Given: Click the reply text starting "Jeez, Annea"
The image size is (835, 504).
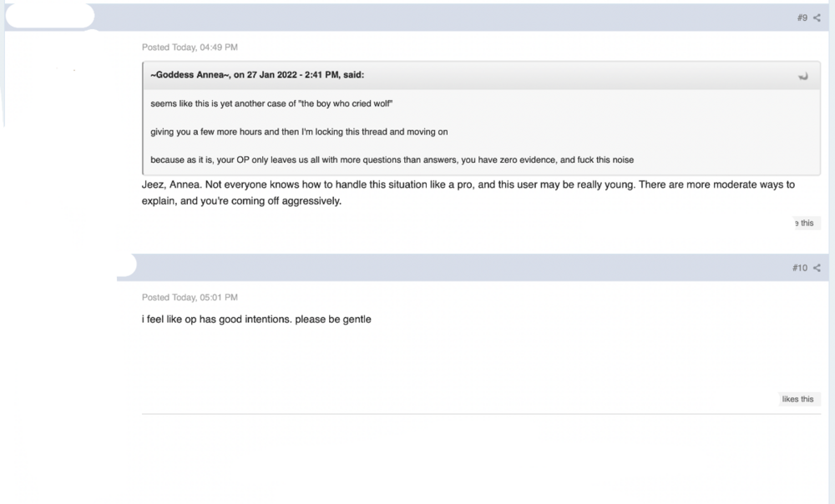Looking at the screenshot, I should tap(468, 193).
